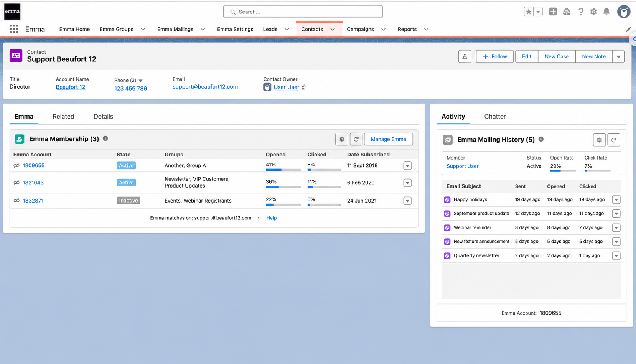Open the setup gear icon in header
Screen dimensions: 636x364
(593, 12)
